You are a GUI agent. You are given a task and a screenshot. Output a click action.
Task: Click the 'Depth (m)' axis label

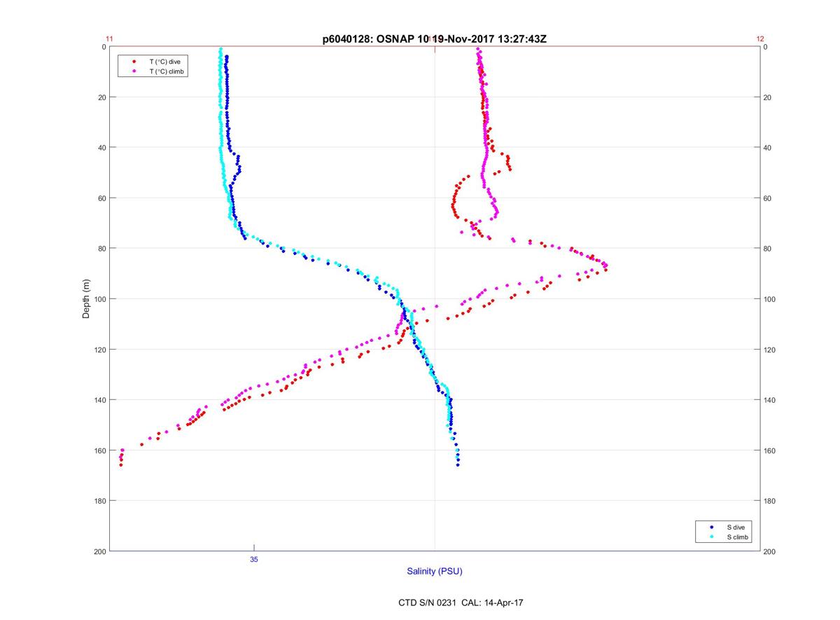87,298
